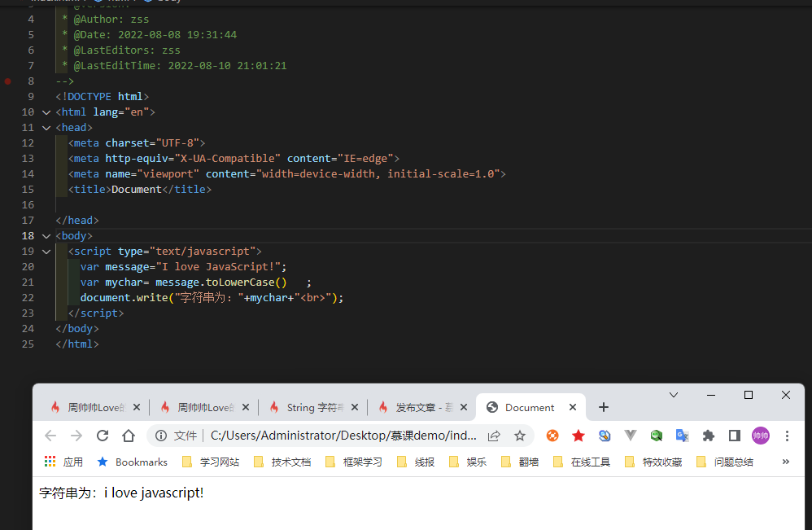Open the 技术文档 bookmark folder
The image size is (812, 530).
[282, 462]
